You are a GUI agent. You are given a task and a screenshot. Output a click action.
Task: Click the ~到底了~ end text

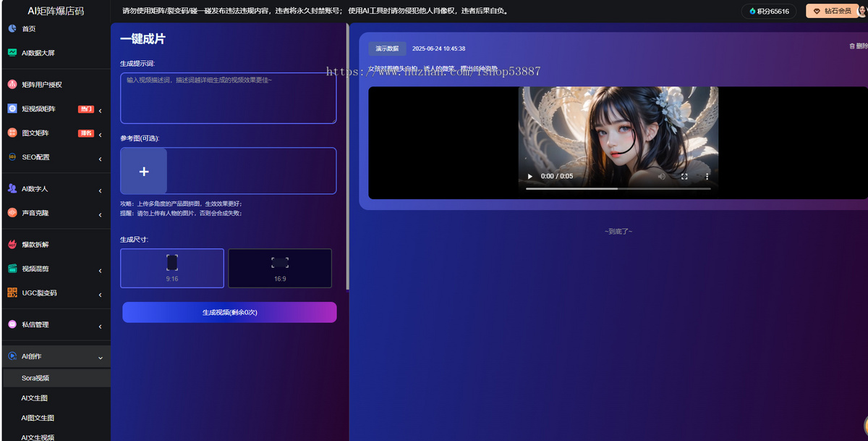pyautogui.click(x=618, y=231)
